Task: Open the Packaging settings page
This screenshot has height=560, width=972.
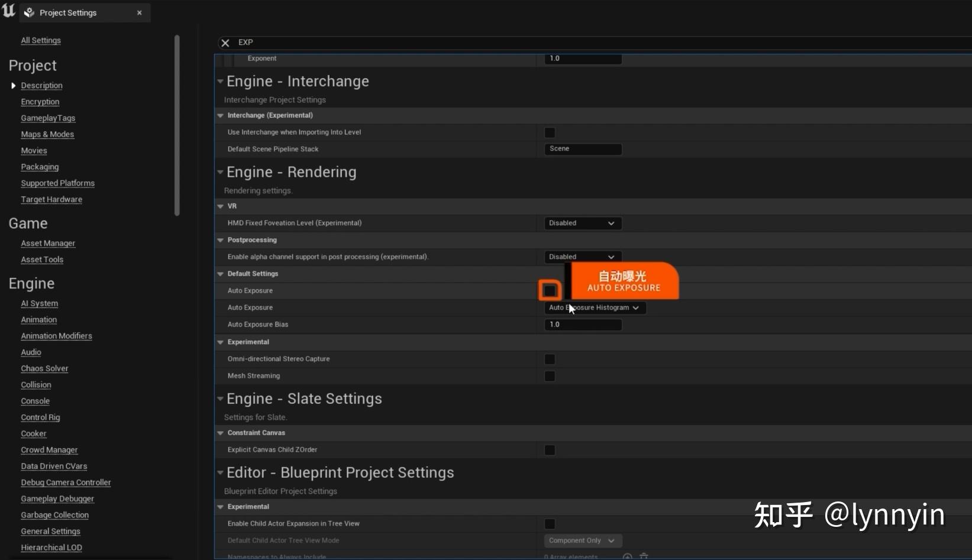Action: point(40,167)
